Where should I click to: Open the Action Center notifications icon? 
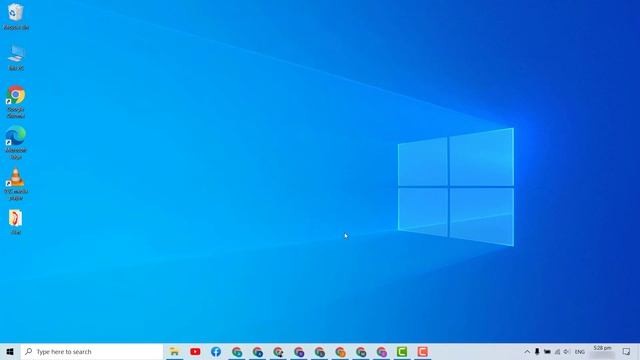(x=627, y=351)
